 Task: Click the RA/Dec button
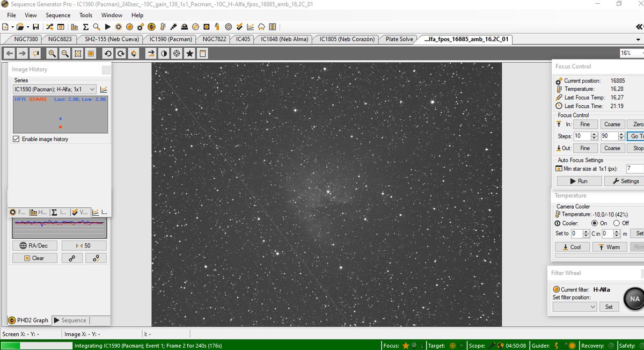point(34,246)
